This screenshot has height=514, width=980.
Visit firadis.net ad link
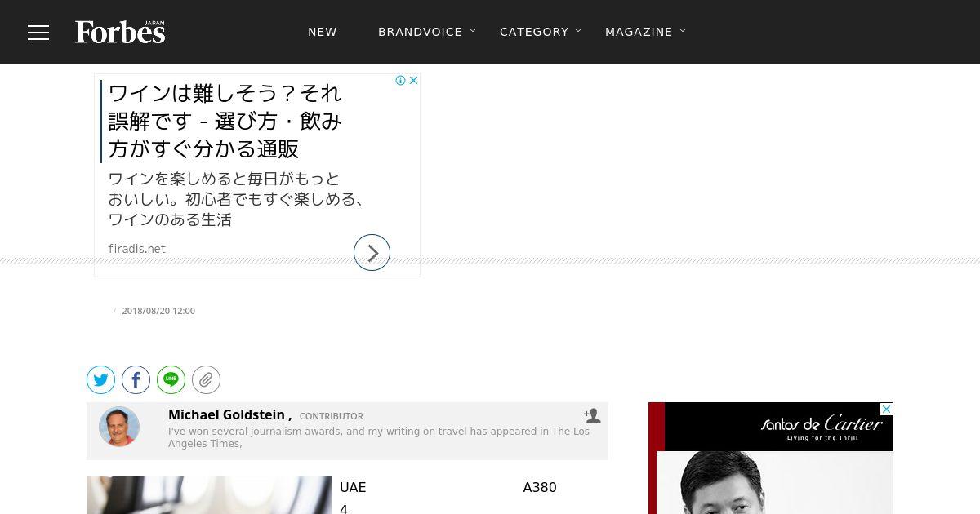[136, 249]
